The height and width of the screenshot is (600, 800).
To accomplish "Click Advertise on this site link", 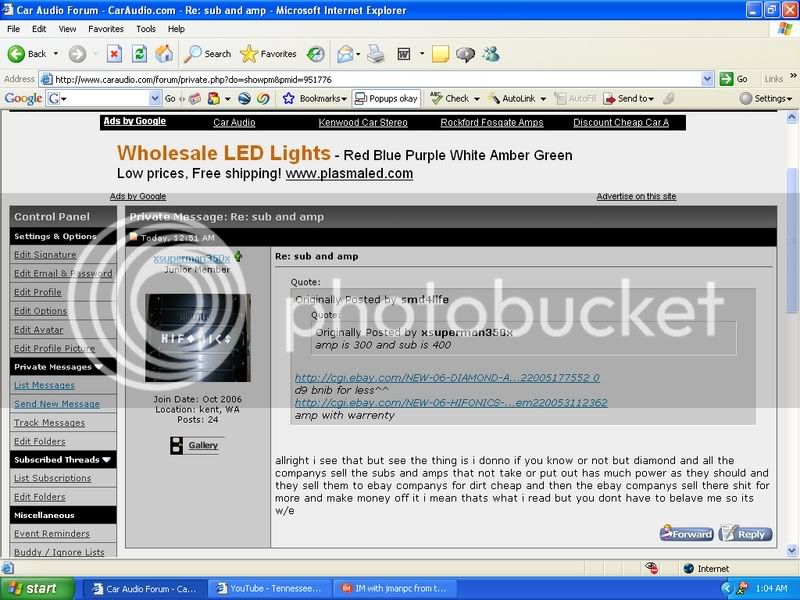I will click(x=636, y=196).
